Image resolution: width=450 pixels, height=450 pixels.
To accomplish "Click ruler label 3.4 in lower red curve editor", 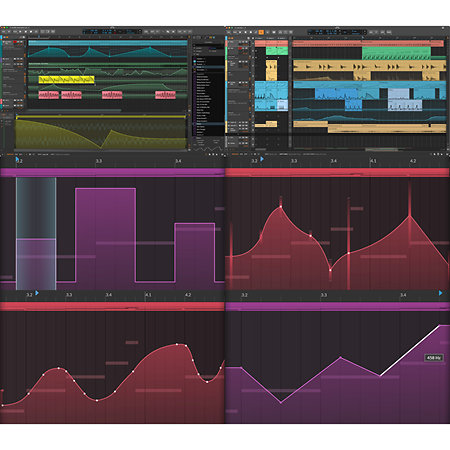I will 109,295.
